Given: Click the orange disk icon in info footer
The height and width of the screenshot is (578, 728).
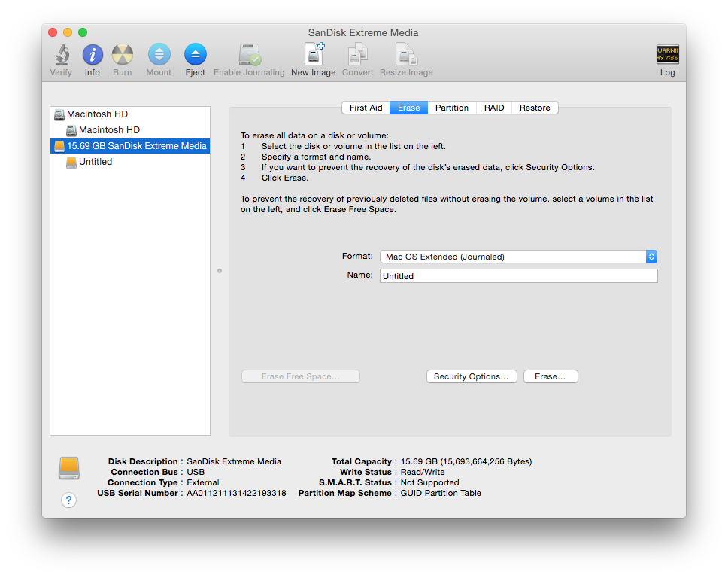Looking at the screenshot, I should click(x=69, y=468).
